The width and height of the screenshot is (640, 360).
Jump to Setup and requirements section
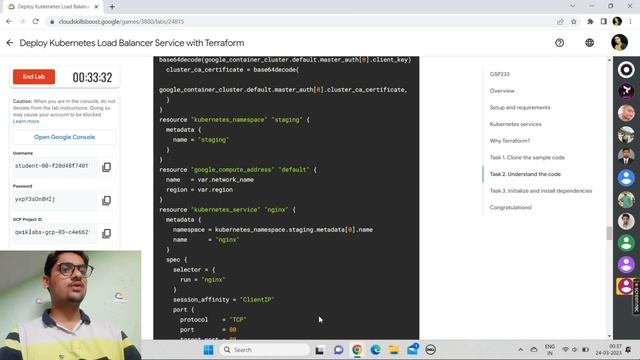[520, 108]
